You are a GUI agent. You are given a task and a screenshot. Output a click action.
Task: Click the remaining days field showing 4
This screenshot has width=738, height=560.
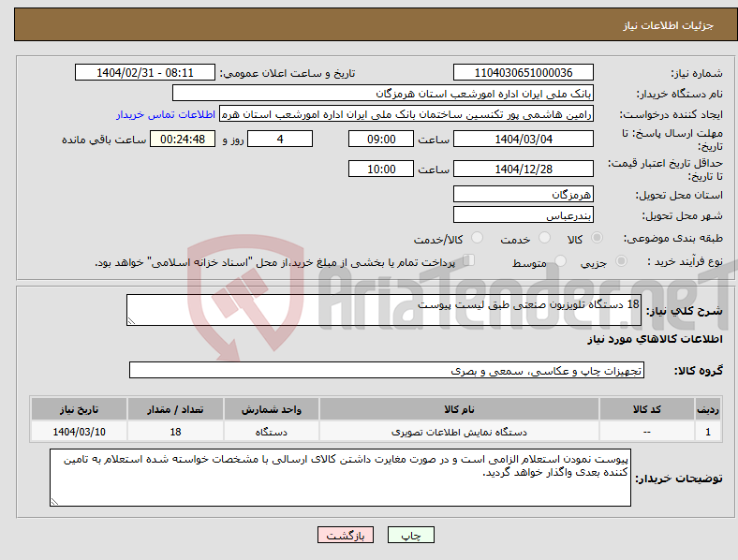280,140
